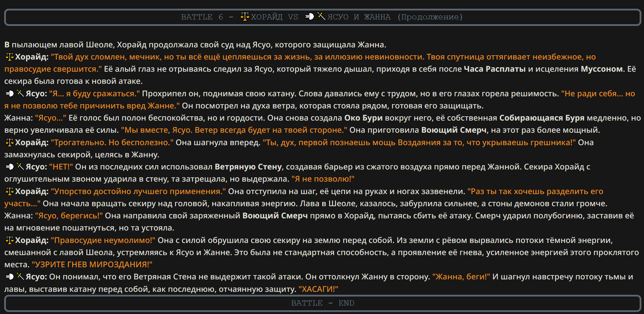Click scales icon beside "Трогательно. Но бесполезно." line
This screenshot has height=314, width=644.
[10, 142]
